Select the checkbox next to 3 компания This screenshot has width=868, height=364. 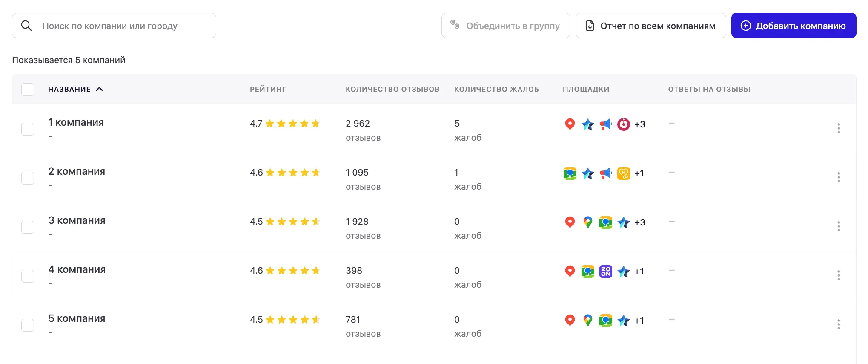pos(28,227)
